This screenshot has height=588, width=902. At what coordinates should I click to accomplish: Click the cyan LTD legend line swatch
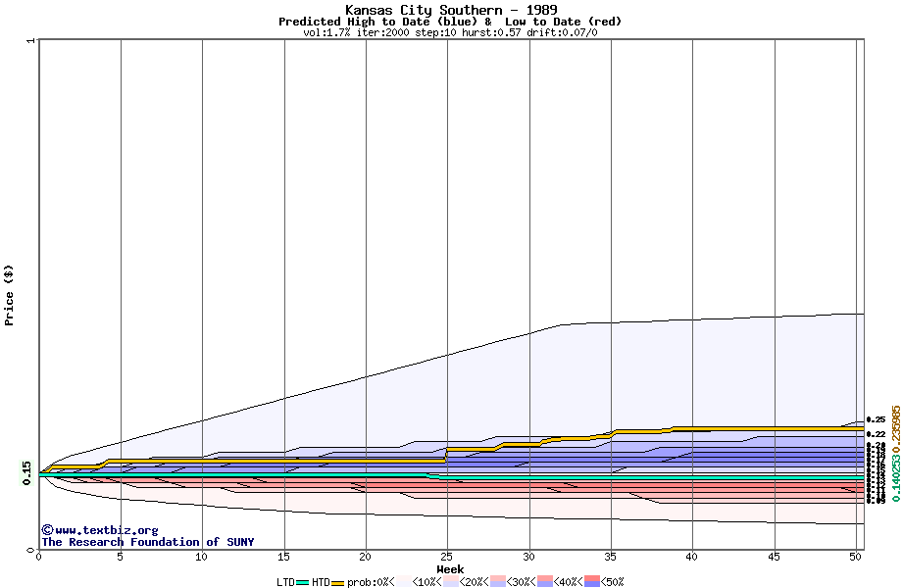303,583
